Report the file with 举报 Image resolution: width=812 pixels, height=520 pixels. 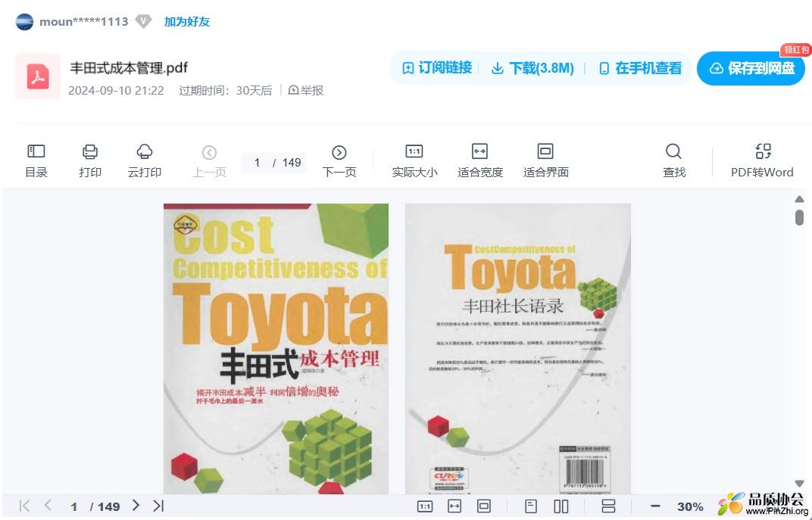click(x=305, y=91)
